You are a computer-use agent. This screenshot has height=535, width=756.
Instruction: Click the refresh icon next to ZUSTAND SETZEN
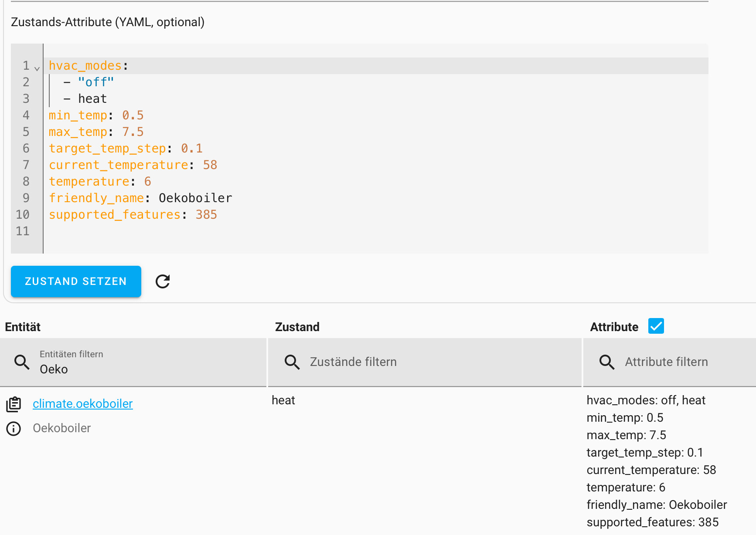tap(163, 281)
